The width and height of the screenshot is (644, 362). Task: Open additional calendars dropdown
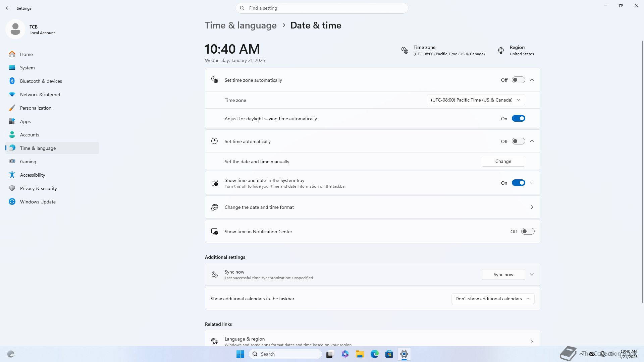tap(492, 299)
